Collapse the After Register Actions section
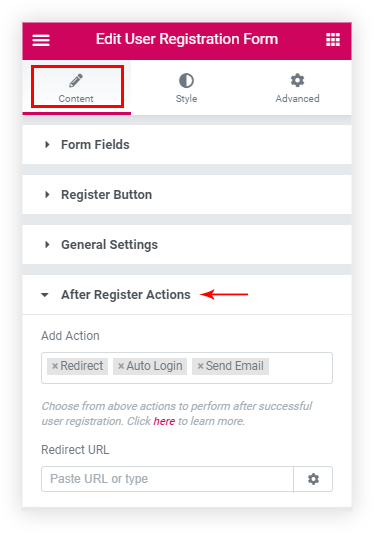 tap(187, 295)
